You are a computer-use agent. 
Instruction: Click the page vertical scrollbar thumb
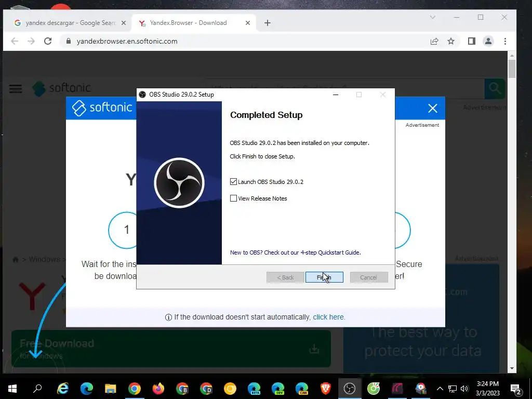point(512,69)
